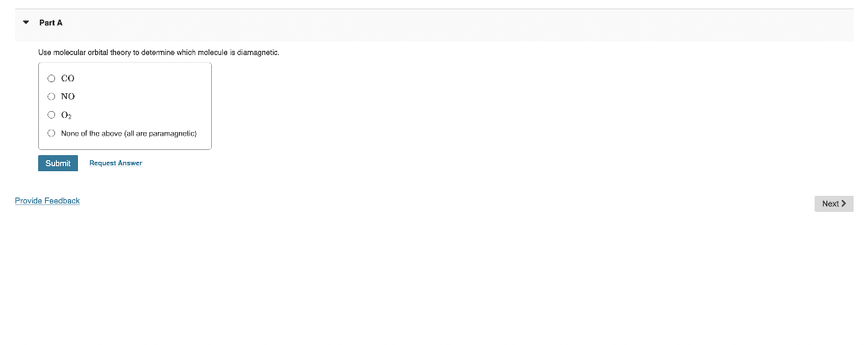Click the word 'diamagnetic' in the question

[x=257, y=53]
